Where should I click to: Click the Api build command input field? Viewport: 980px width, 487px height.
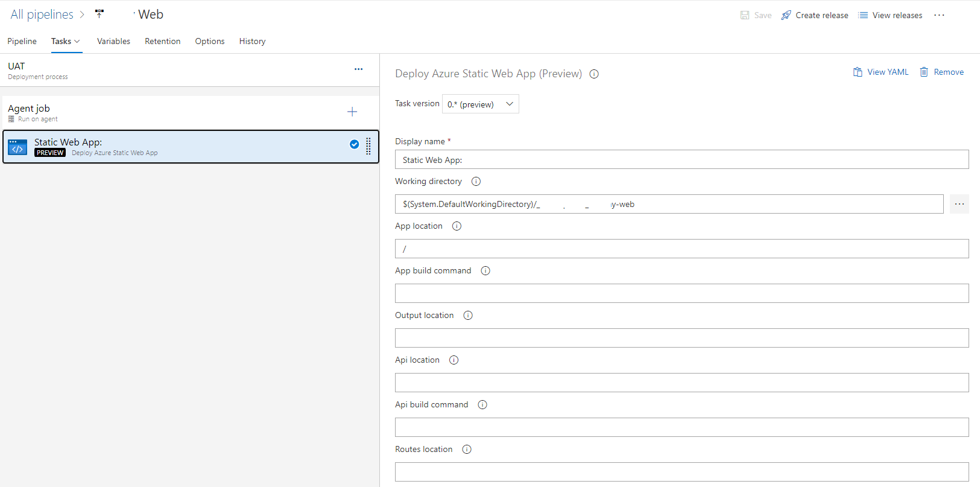[x=682, y=427]
